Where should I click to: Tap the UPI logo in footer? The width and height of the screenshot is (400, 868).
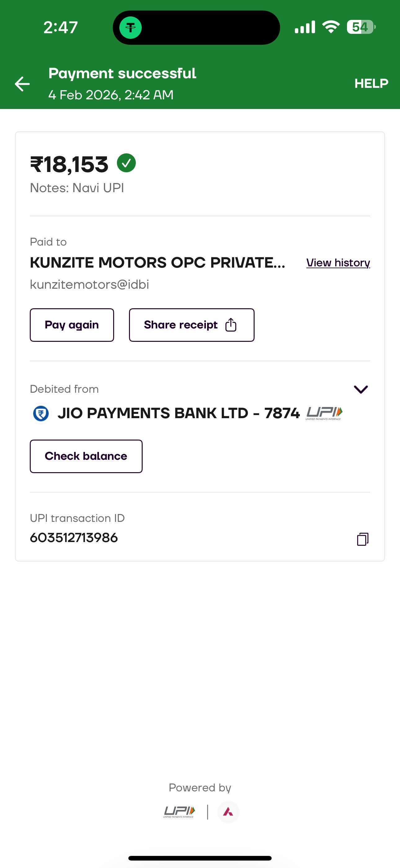point(179,812)
